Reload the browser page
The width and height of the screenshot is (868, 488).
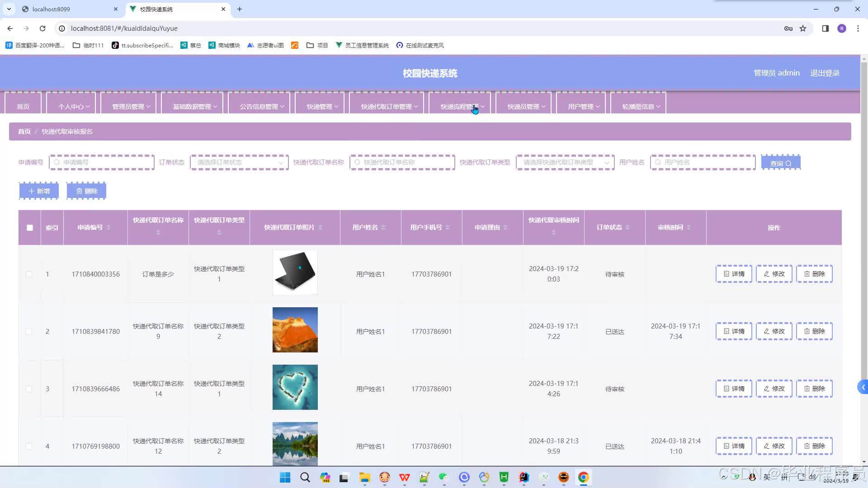click(x=42, y=28)
